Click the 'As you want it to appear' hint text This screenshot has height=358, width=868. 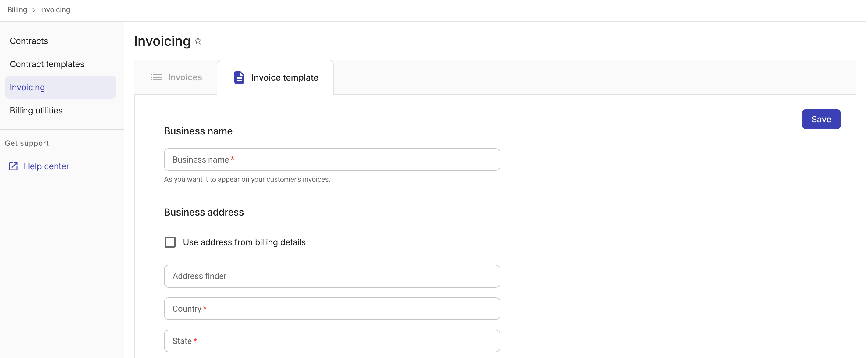pyautogui.click(x=247, y=179)
